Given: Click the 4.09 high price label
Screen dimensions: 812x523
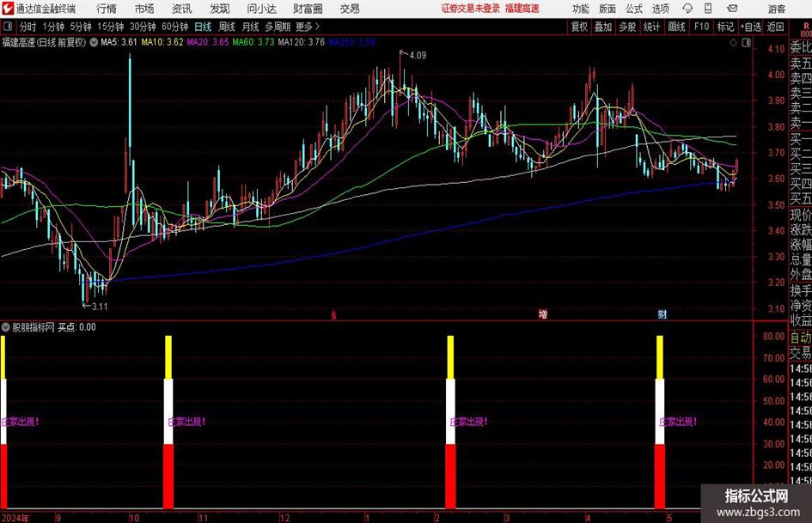Looking at the screenshot, I should coord(418,56).
